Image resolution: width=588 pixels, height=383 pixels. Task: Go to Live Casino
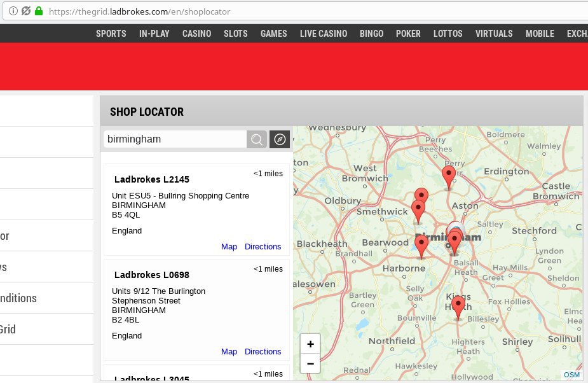(x=324, y=34)
